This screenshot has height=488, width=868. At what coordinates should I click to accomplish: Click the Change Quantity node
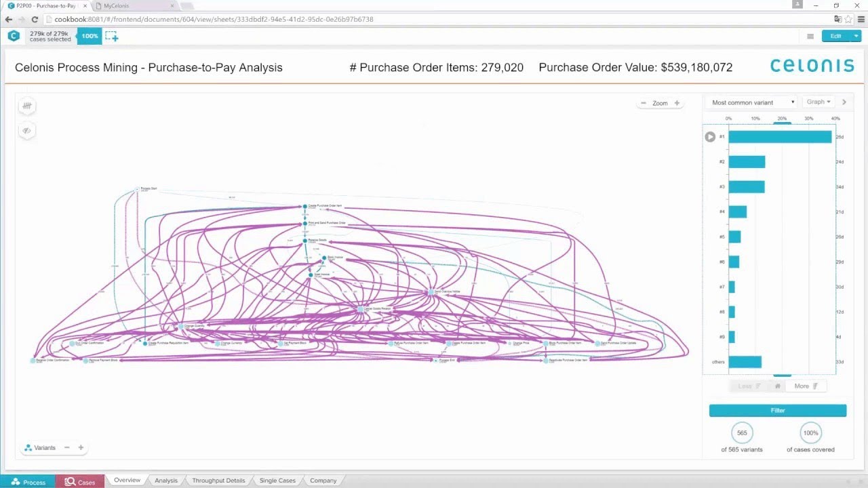181,326
